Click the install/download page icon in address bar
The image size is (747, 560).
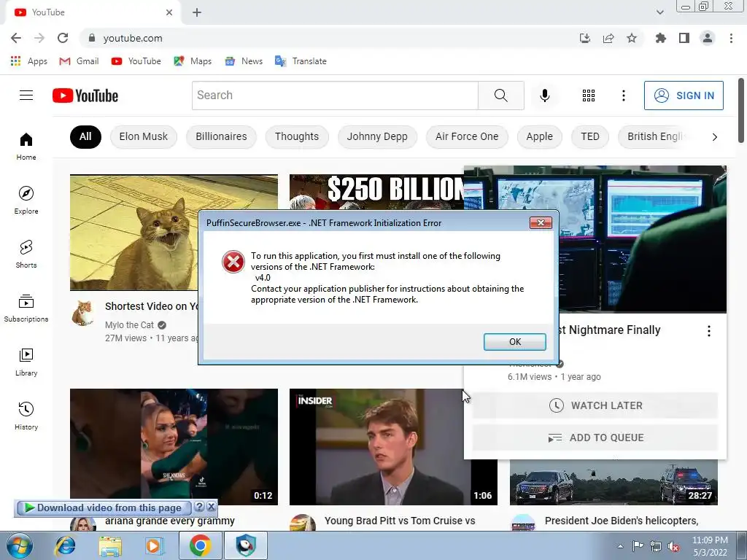point(584,38)
